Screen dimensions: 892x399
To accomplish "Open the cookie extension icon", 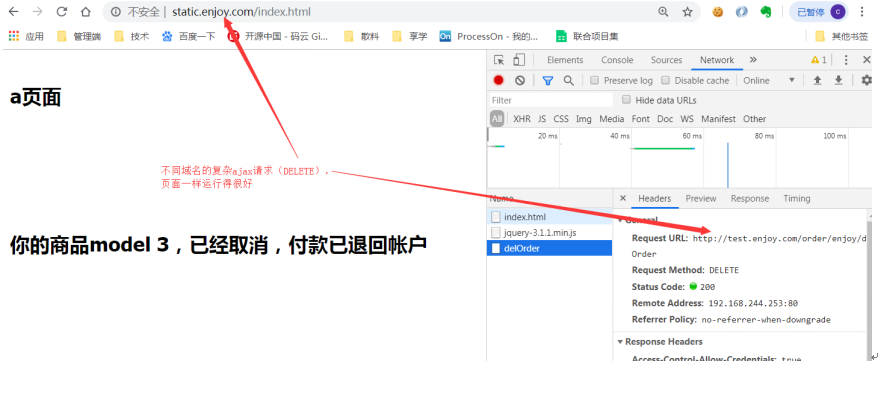I will [718, 12].
